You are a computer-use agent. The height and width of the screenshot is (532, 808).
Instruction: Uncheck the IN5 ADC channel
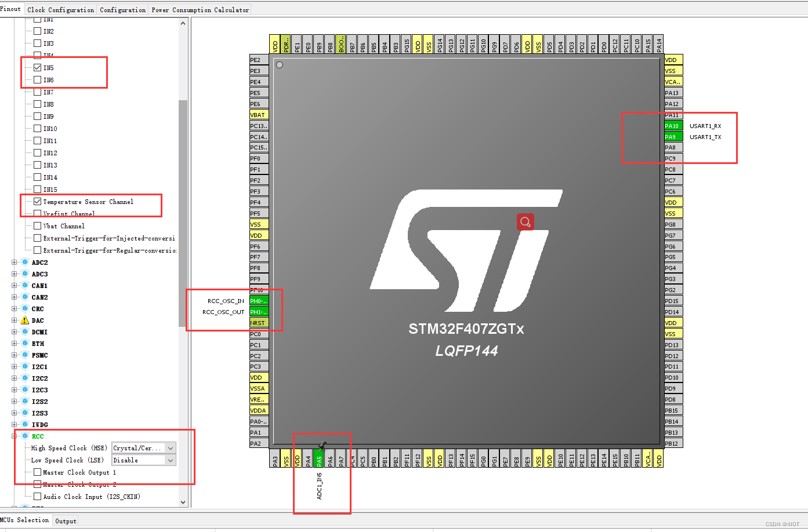[37, 67]
